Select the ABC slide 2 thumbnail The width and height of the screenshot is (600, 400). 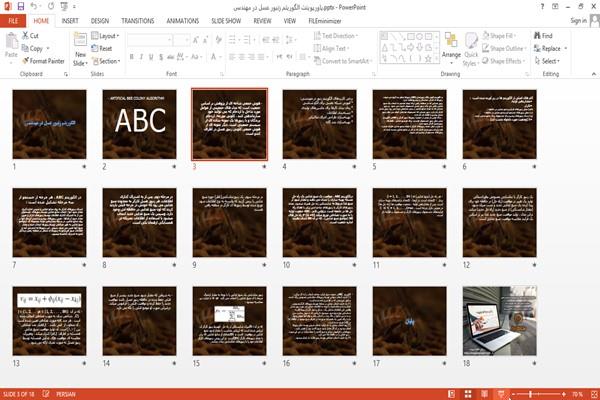[140, 124]
